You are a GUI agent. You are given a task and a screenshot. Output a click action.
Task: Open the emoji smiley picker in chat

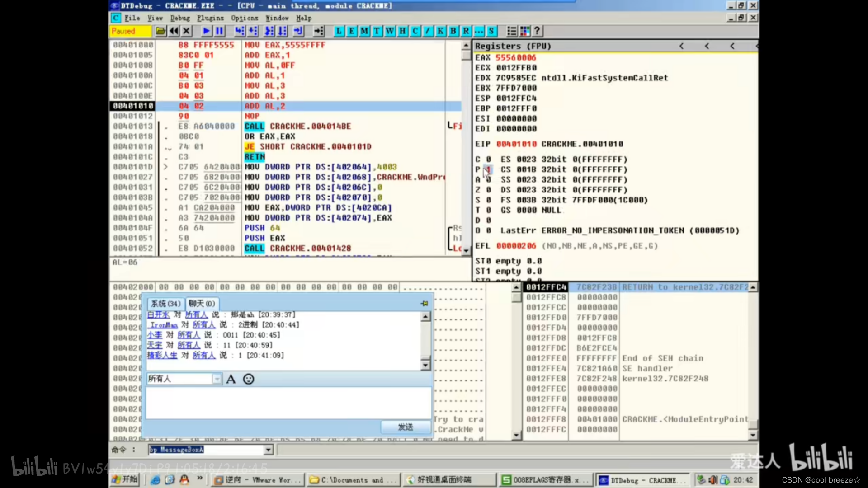pyautogui.click(x=248, y=379)
